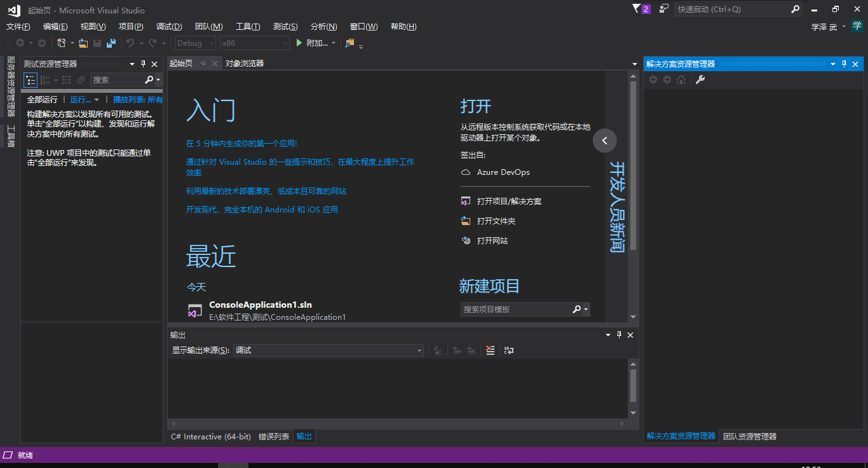Click the send feedback icon
The height and width of the screenshot is (468, 868).
coord(663,9)
